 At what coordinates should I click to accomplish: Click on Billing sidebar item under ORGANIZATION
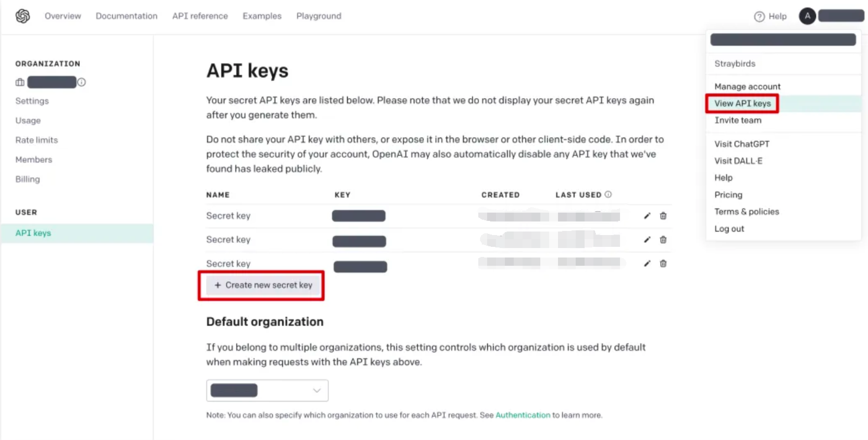pos(27,178)
